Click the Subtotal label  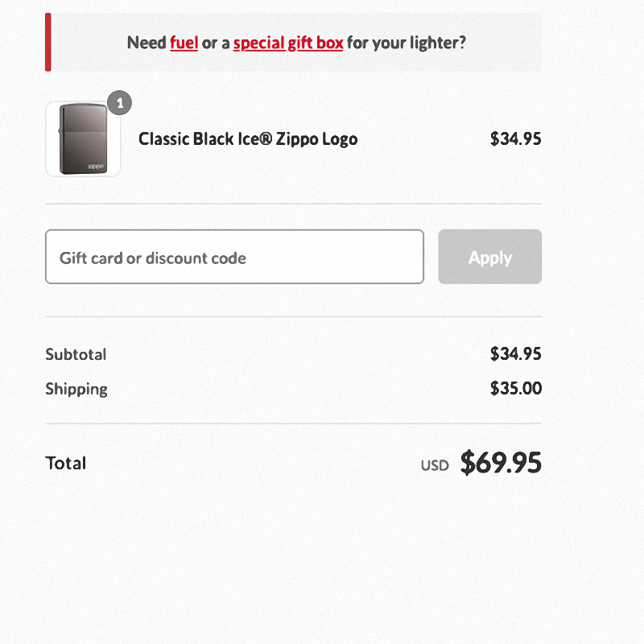tap(76, 354)
